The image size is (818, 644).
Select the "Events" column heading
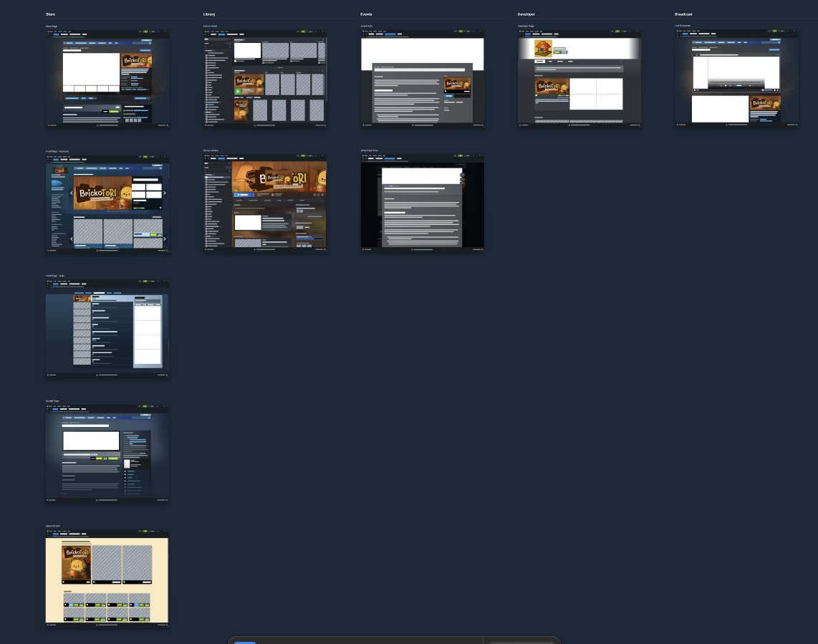[366, 14]
